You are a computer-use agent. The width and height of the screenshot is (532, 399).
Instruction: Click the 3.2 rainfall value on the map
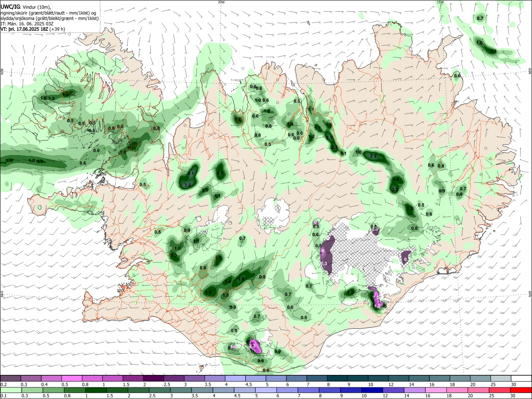pyautogui.click(x=187, y=185)
